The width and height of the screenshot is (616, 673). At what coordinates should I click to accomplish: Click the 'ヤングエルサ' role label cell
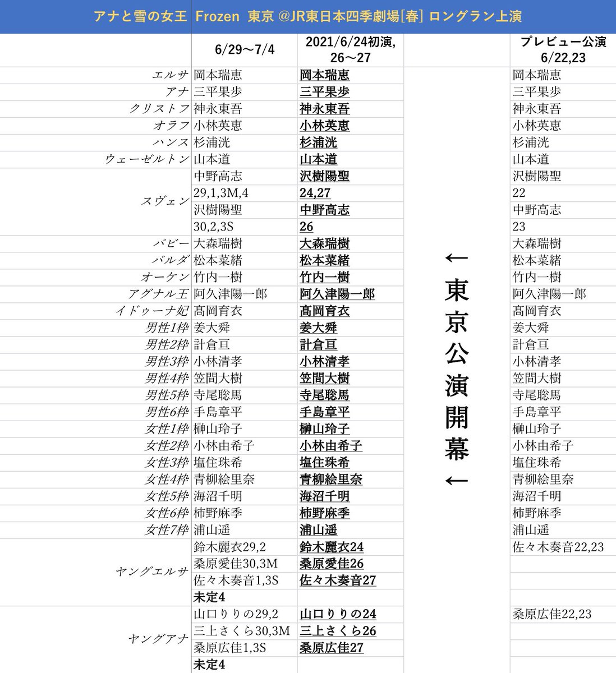(96, 572)
